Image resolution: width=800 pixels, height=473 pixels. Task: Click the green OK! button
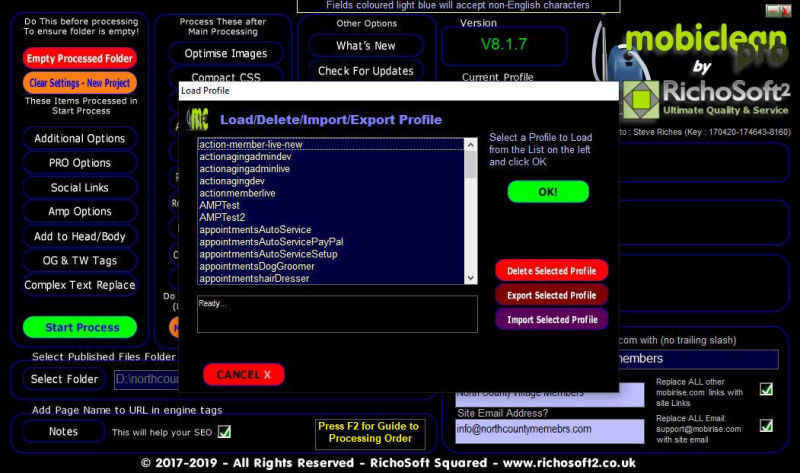(x=548, y=192)
